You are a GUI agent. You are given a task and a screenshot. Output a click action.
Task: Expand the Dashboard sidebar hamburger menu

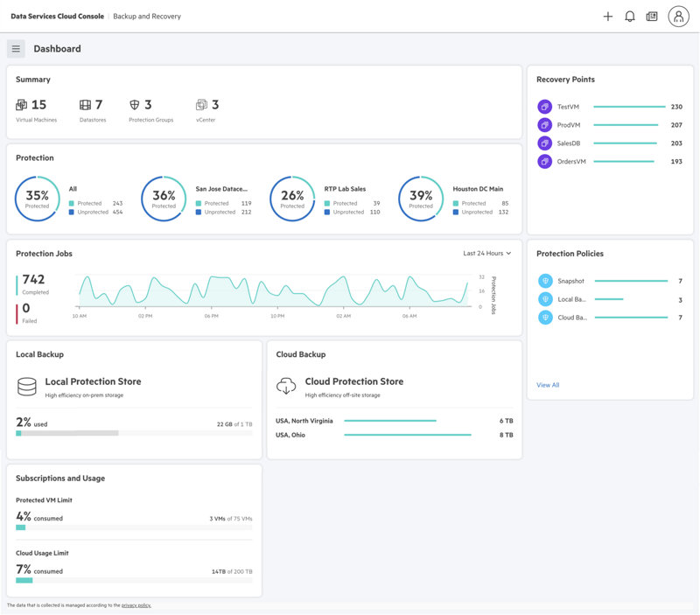[15, 48]
